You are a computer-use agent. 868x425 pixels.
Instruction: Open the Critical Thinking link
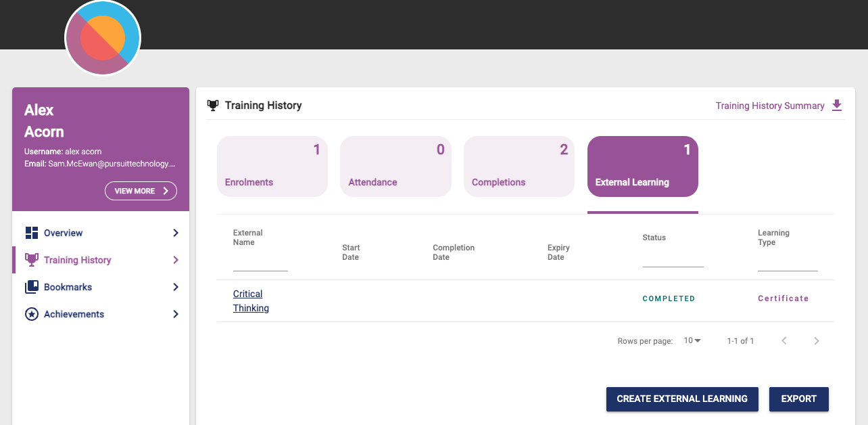(x=251, y=301)
